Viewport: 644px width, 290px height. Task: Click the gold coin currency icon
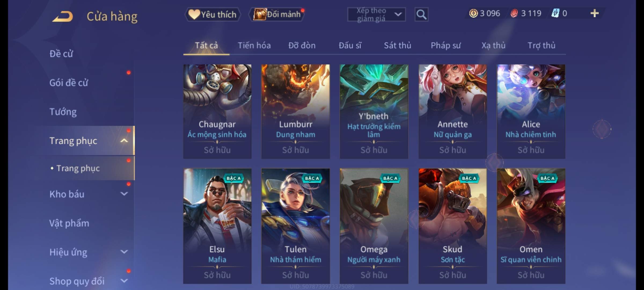pyautogui.click(x=473, y=13)
